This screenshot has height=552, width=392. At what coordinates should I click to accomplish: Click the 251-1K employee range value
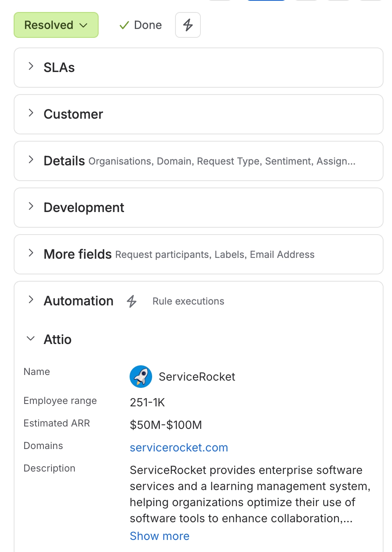147,402
